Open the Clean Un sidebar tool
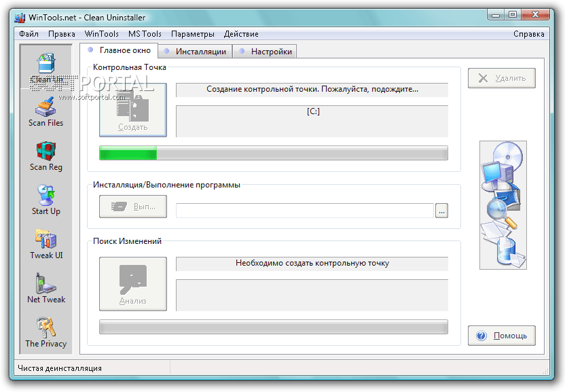The width and height of the screenshot is (565, 392). pos(45,68)
